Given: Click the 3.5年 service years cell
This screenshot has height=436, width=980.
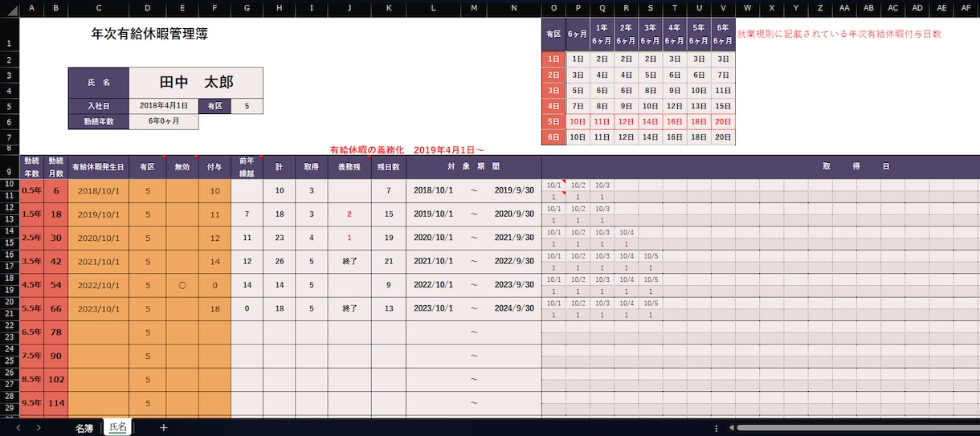Looking at the screenshot, I should point(32,261).
